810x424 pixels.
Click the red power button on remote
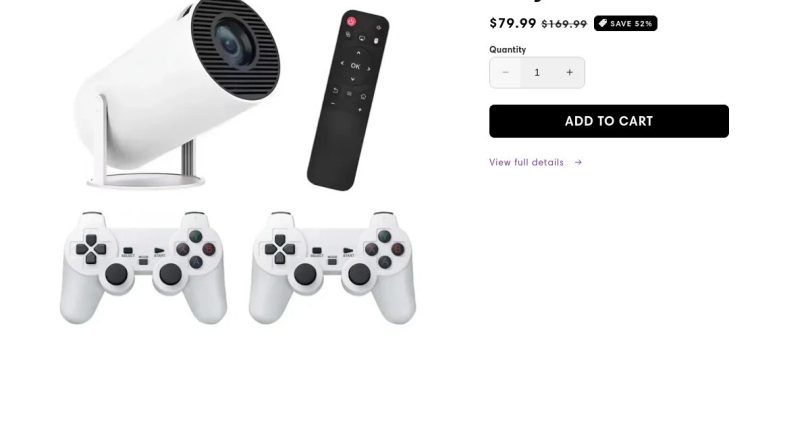[351, 21]
